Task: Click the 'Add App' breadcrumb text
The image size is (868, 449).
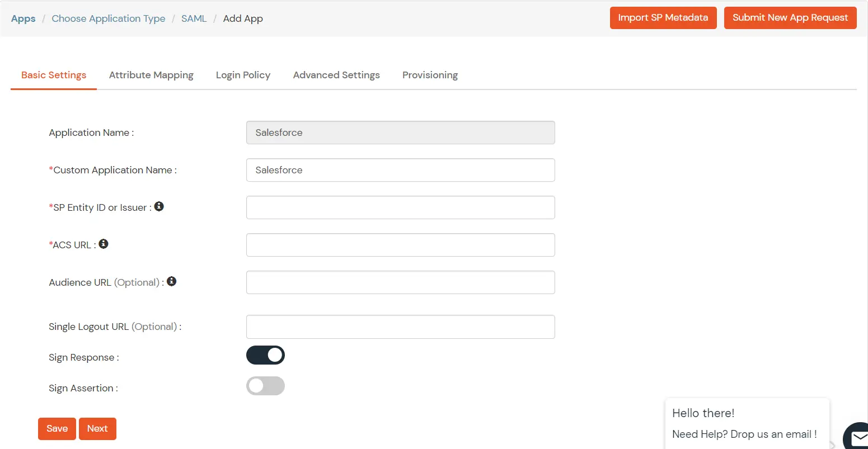Action: (243, 18)
